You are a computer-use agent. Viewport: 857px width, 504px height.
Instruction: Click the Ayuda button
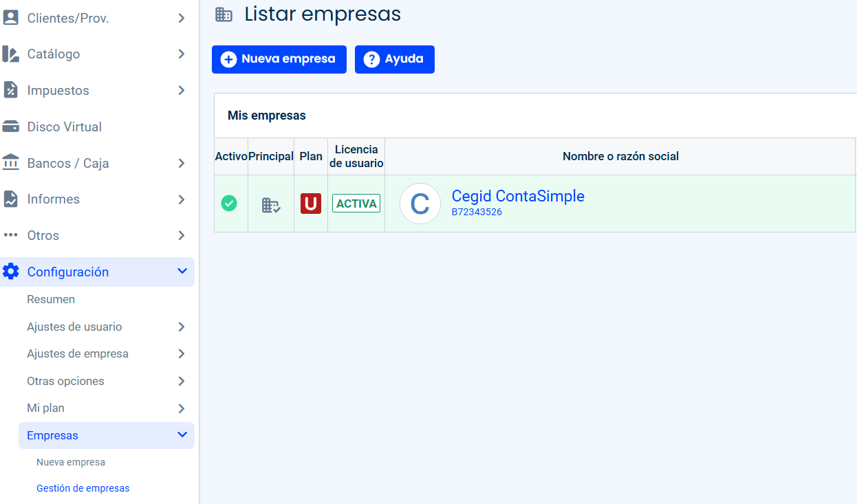(395, 59)
